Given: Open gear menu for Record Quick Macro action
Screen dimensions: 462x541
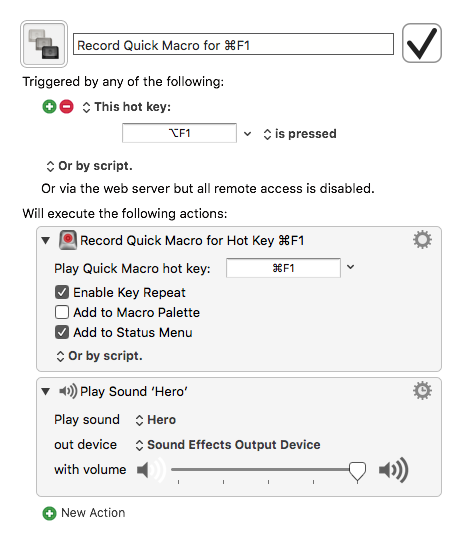Looking at the screenshot, I should (x=422, y=240).
